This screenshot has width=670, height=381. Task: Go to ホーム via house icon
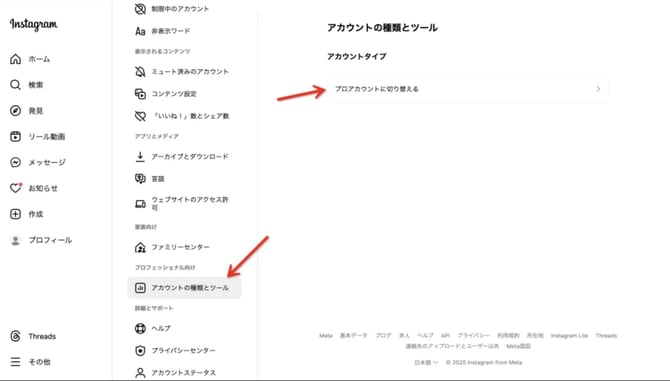pos(15,59)
